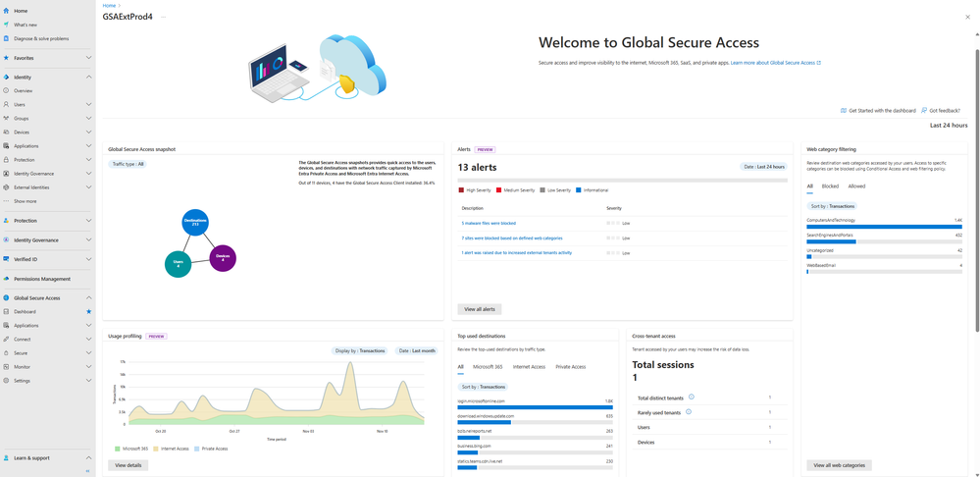The height and width of the screenshot is (477, 980).
Task: Click the Applications grid icon under Identity
Action: click(x=6, y=145)
